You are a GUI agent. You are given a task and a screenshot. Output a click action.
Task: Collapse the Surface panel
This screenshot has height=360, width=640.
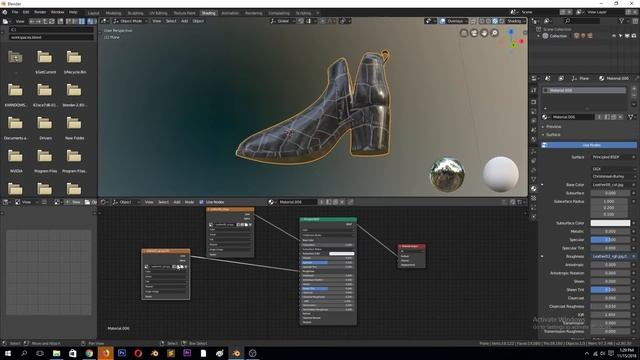[x=553, y=135]
